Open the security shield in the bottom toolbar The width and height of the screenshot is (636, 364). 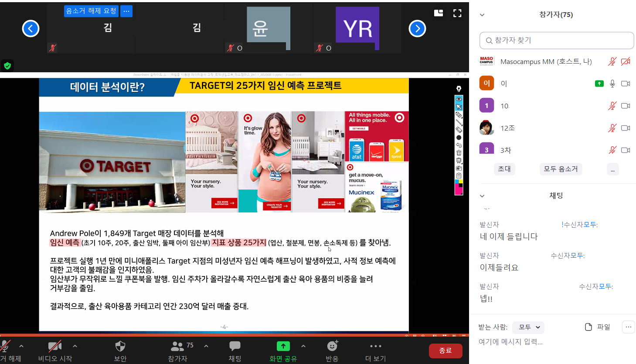(x=120, y=347)
